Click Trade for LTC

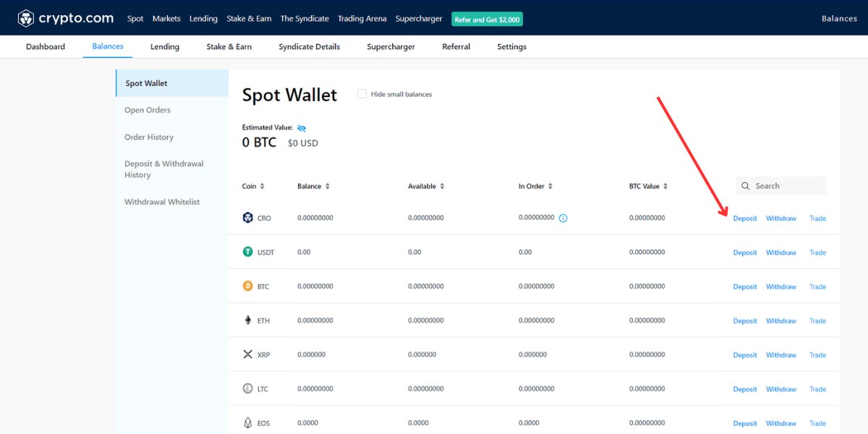pos(817,389)
